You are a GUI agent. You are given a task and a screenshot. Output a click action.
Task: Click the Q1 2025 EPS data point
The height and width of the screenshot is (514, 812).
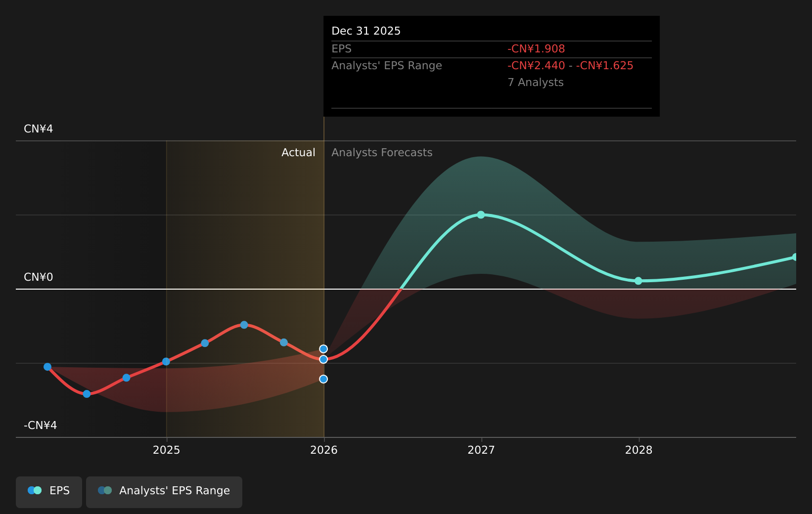point(205,343)
